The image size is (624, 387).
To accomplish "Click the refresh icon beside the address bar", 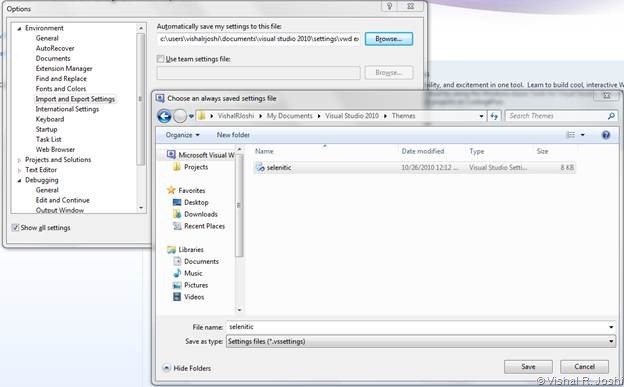I will [x=494, y=116].
